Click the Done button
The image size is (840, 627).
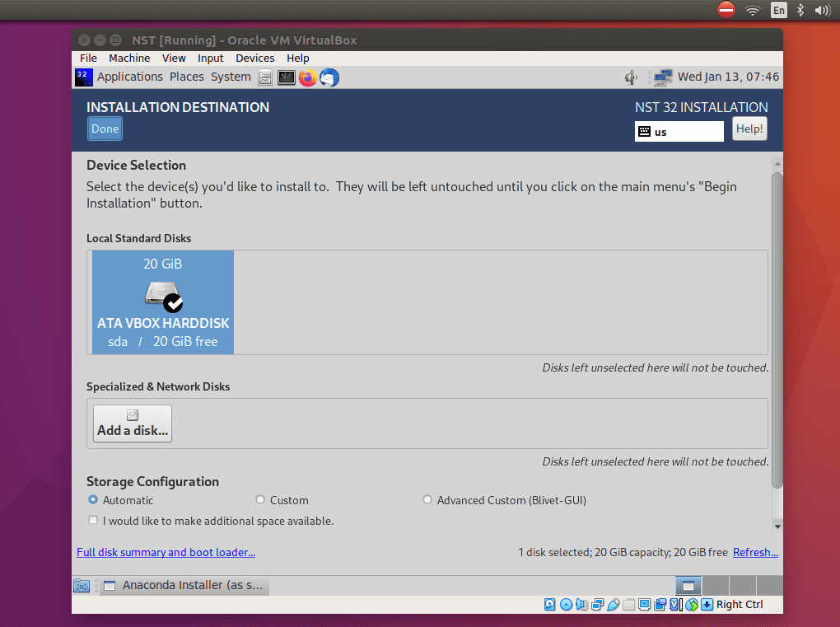pyautogui.click(x=104, y=129)
